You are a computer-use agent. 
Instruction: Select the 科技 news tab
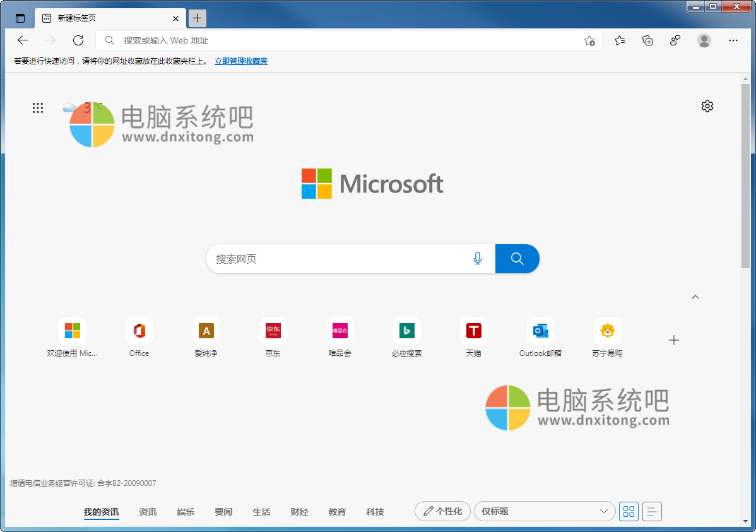pyautogui.click(x=375, y=512)
